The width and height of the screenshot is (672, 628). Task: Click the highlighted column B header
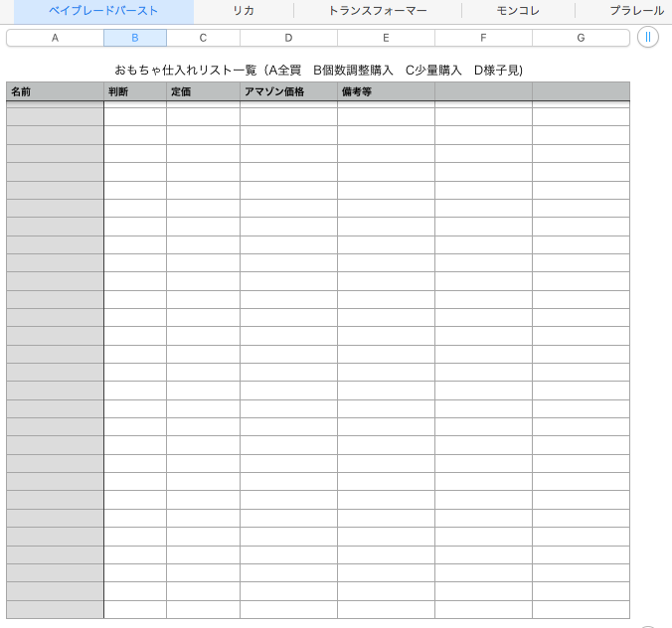coord(135,38)
